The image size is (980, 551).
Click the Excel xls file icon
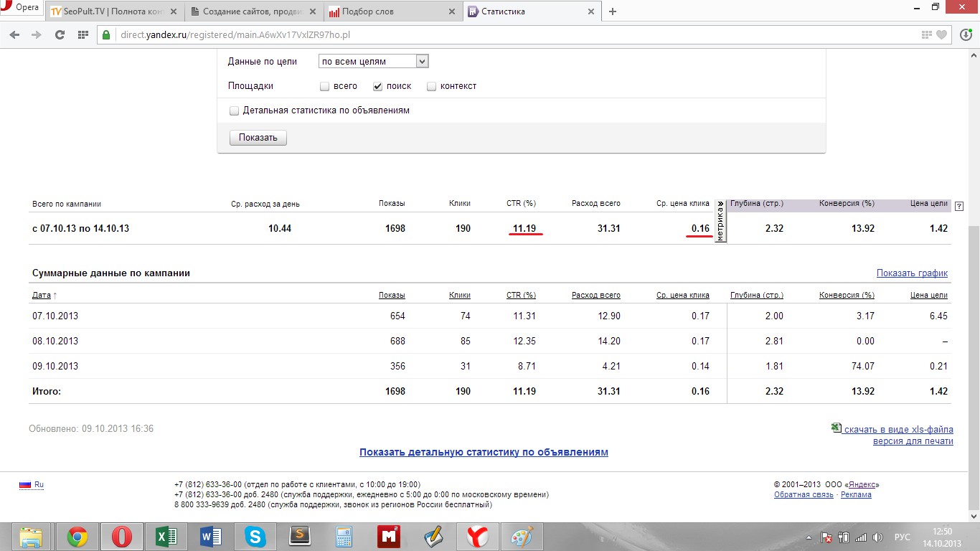point(836,428)
